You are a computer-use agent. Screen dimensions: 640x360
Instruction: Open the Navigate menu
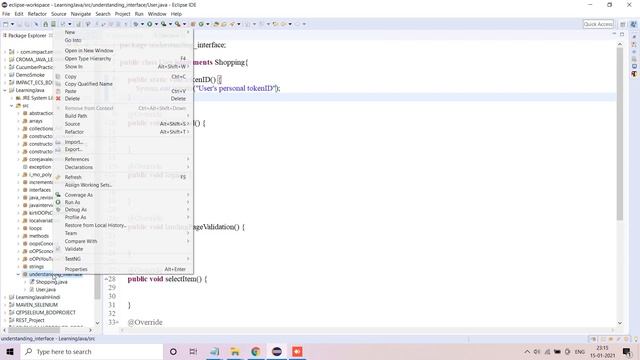(81, 14)
